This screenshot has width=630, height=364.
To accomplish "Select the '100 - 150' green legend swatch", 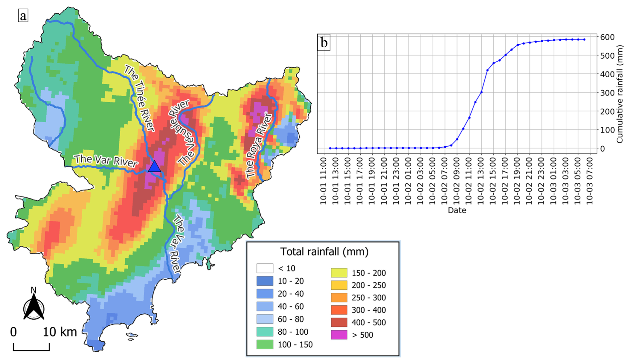I will click(x=265, y=344).
